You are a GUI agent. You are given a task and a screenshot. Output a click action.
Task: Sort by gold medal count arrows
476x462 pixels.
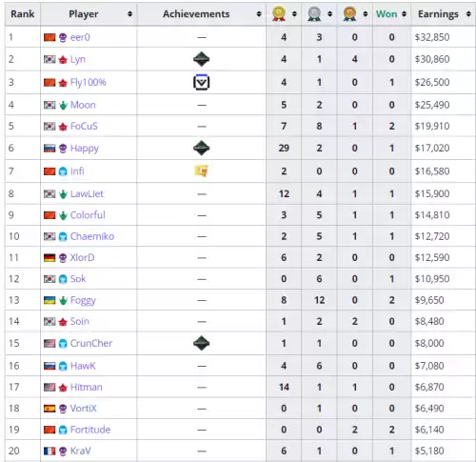294,14
